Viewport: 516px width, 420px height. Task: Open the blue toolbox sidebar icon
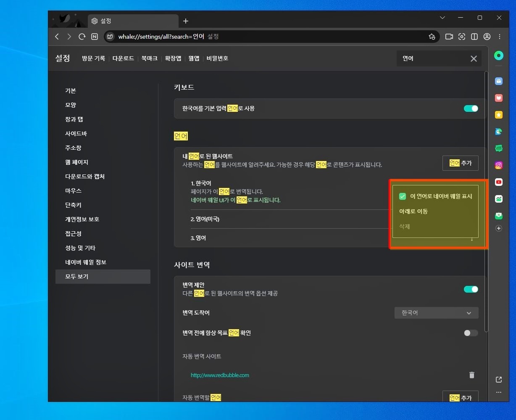pos(499,81)
